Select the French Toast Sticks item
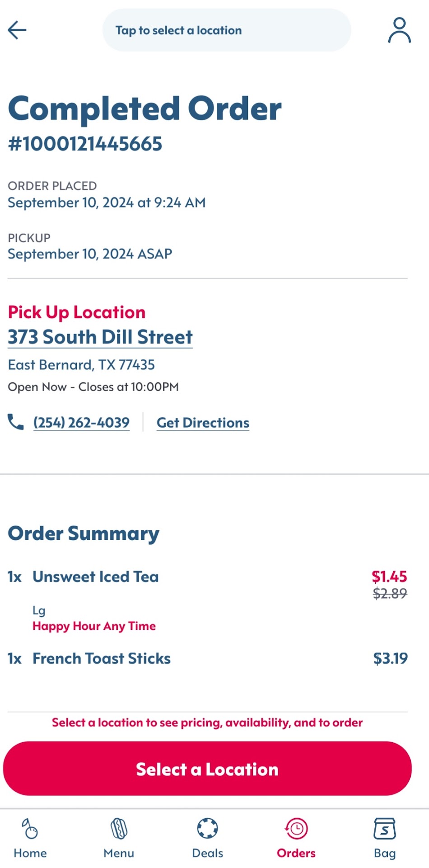This screenshot has width=429, height=868. 102,659
